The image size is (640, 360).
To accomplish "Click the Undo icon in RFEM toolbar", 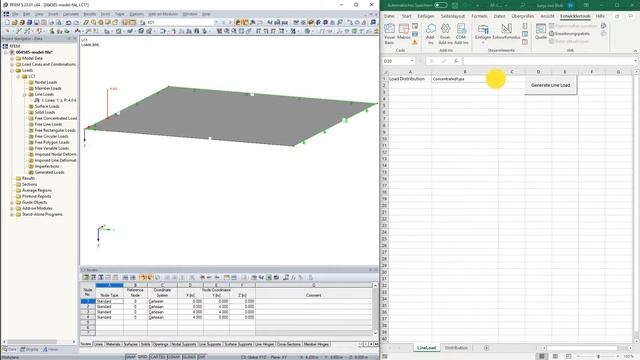I will (x=69, y=22).
